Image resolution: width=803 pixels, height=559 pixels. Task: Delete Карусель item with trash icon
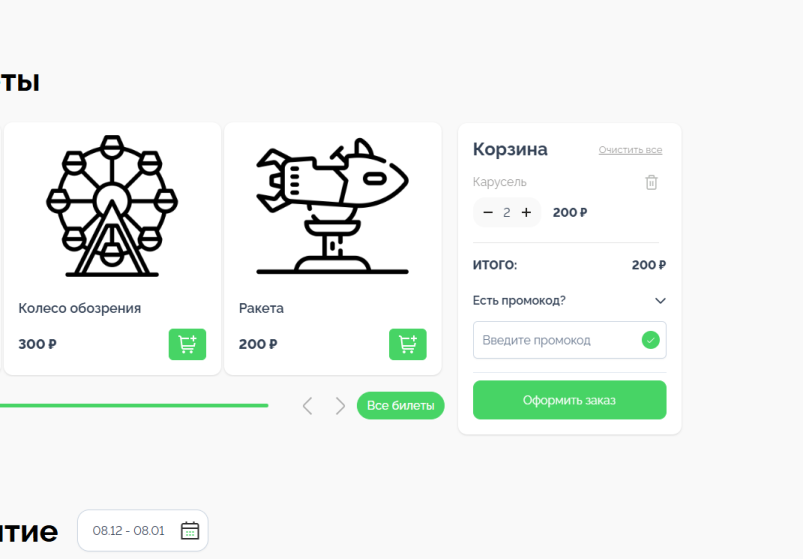click(x=651, y=182)
